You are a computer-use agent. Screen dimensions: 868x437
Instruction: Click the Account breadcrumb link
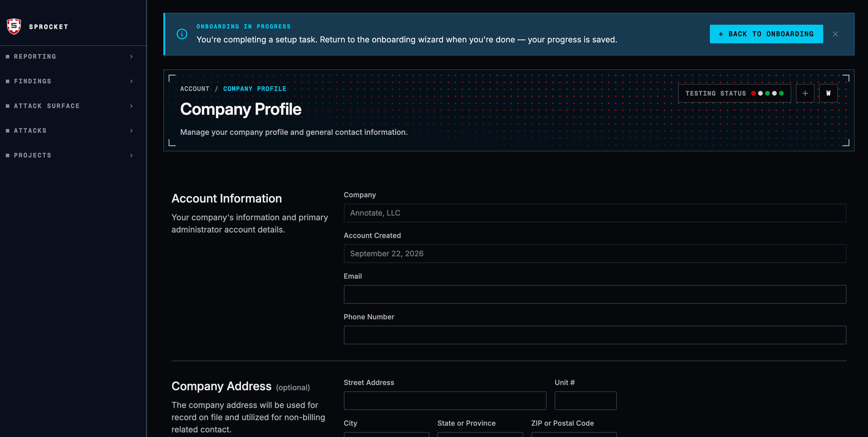coord(195,89)
